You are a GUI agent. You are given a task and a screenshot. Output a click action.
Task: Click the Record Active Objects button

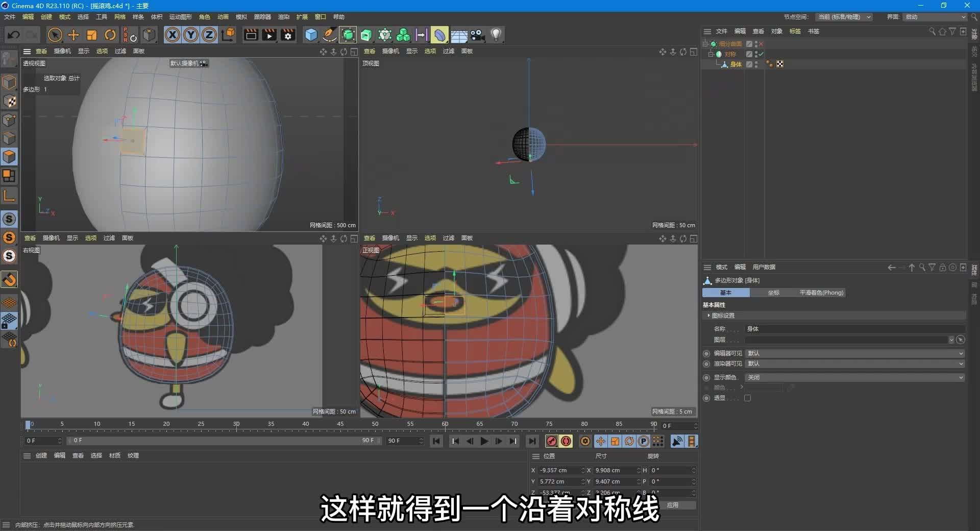tap(552, 441)
